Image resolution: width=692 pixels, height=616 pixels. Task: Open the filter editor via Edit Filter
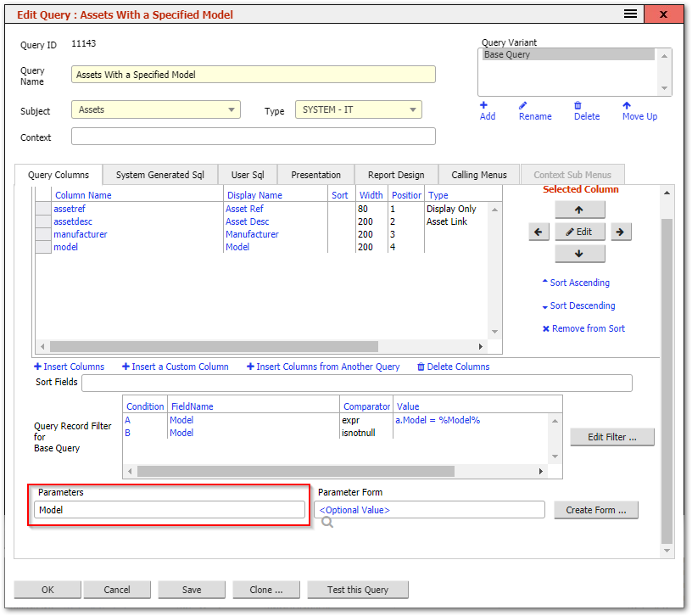pyautogui.click(x=611, y=437)
